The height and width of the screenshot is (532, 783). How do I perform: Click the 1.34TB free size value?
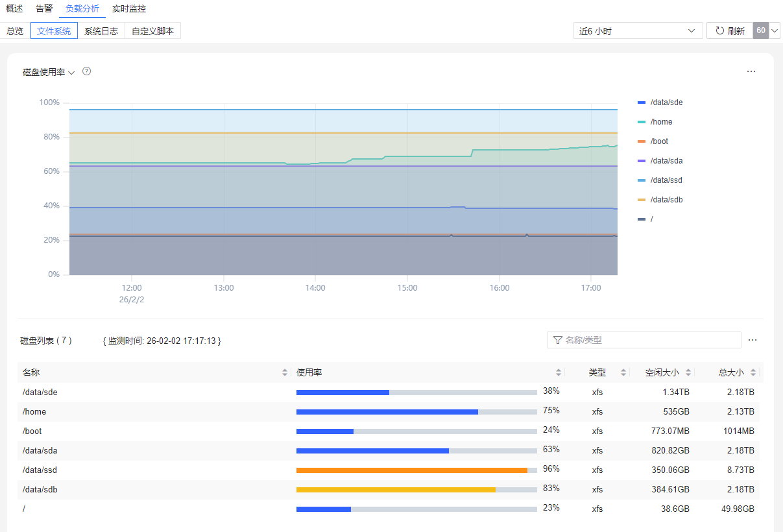click(x=676, y=392)
